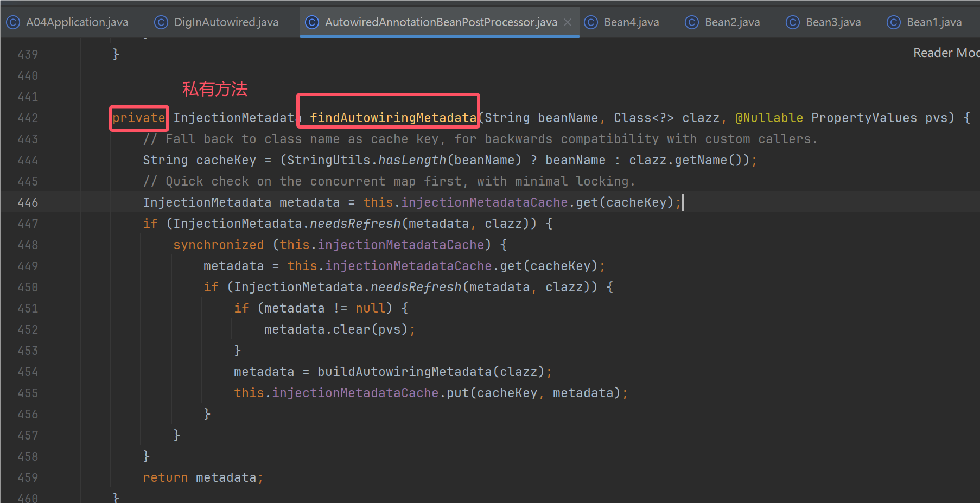The image size is (980, 503).
Task: Click the class icon on DigInAutowired.java tab
Action: coord(161,22)
